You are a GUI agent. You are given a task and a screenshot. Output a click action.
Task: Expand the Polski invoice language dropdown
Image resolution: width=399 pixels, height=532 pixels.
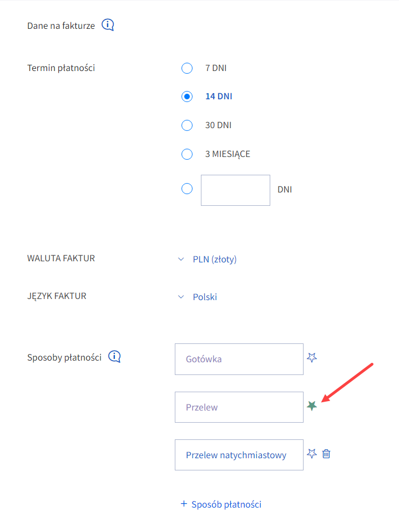pos(205,297)
